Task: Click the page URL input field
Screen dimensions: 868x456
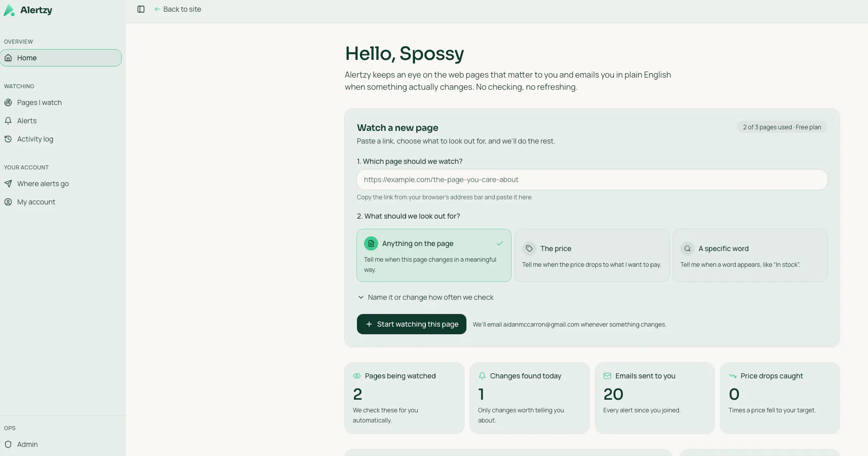Action: point(592,180)
